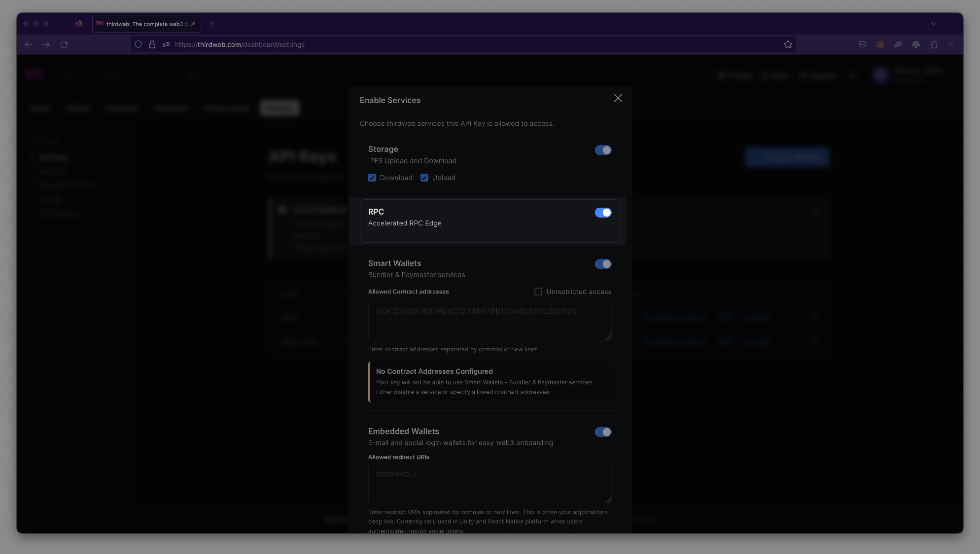Image resolution: width=980 pixels, height=554 pixels.
Task: Open the browser extensions puzzle icon
Action: click(933, 44)
